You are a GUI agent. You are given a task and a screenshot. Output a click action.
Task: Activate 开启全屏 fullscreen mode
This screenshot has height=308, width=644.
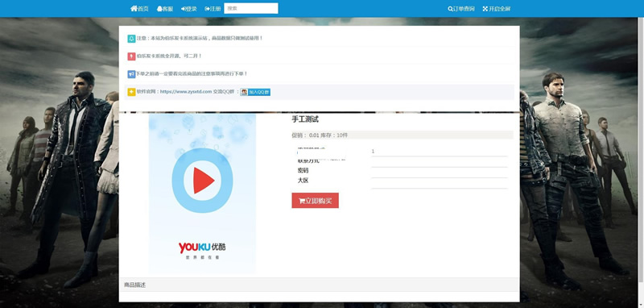coord(497,9)
